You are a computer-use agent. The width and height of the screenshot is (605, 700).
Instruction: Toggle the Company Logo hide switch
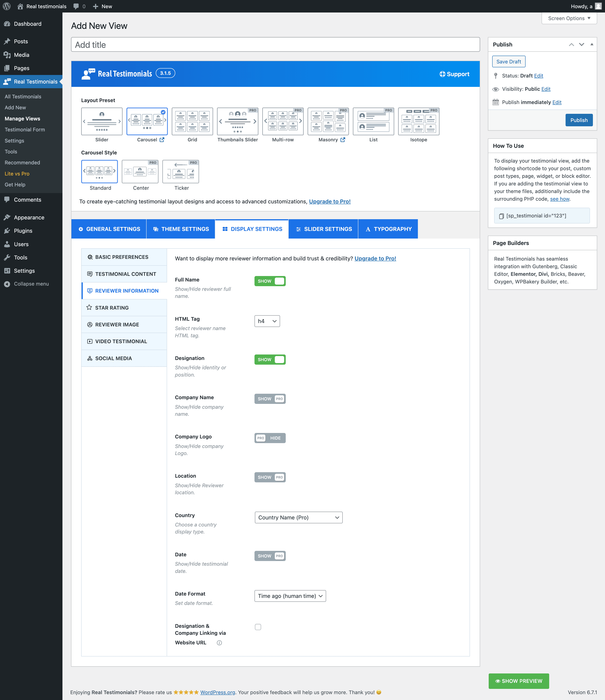coord(270,438)
